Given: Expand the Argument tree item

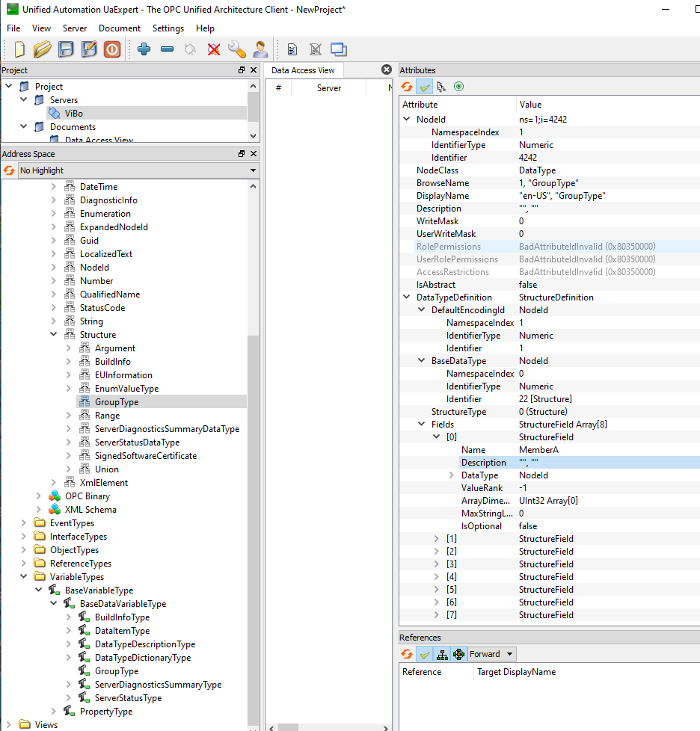Looking at the screenshot, I should (x=69, y=348).
